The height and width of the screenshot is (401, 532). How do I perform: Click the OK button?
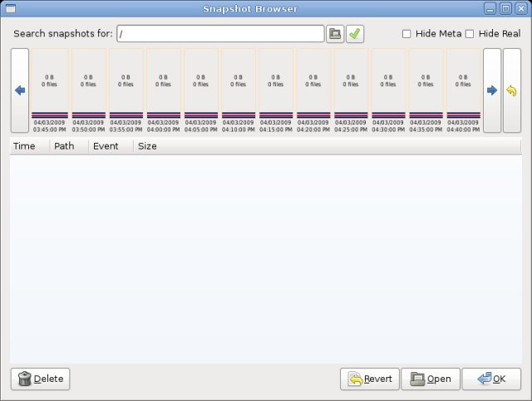tap(491, 379)
